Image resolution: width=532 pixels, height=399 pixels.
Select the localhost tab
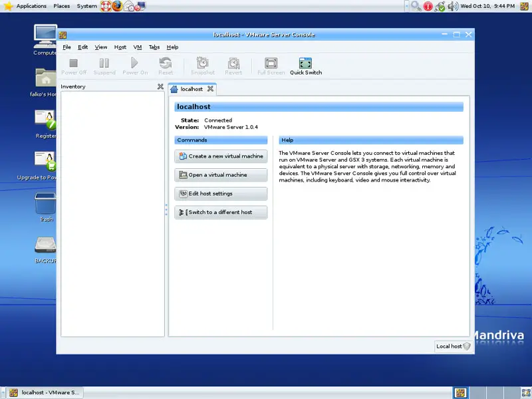(x=191, y=89)
